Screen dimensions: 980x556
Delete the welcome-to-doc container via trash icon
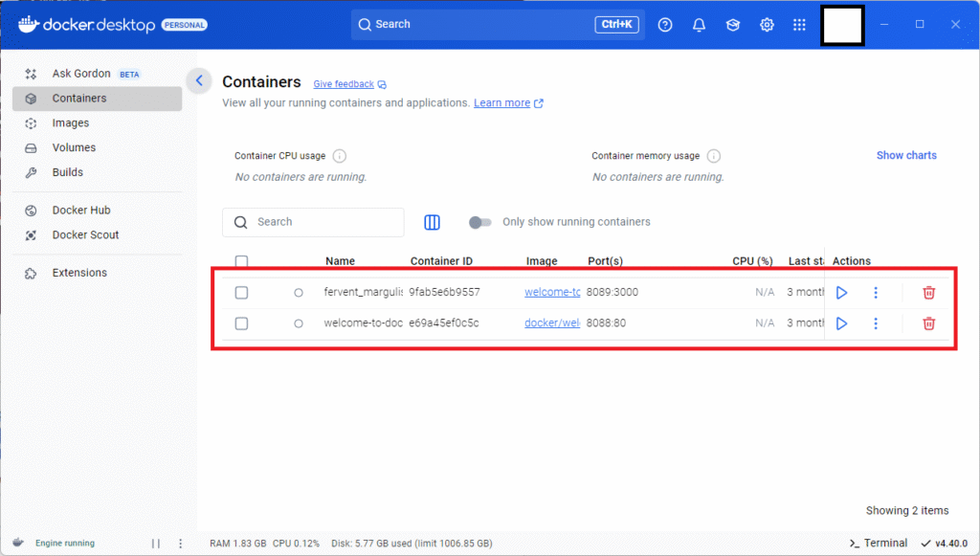[928, 323]
